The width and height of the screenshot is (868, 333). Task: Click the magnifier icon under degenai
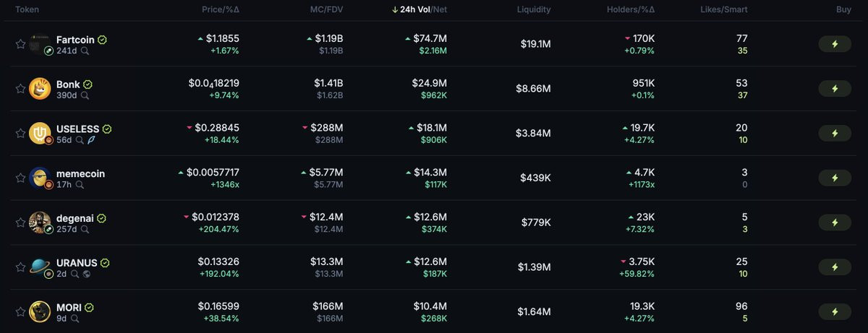85,230
